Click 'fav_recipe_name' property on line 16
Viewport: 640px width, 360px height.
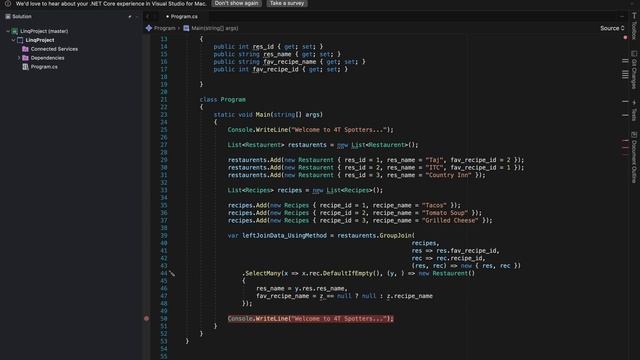point(290,62)
